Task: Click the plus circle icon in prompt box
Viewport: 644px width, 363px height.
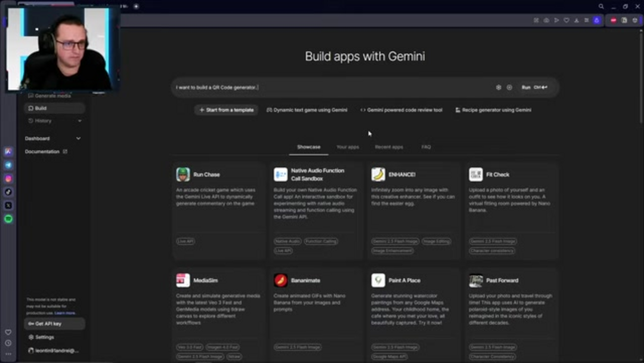Action: coord(509,87)
